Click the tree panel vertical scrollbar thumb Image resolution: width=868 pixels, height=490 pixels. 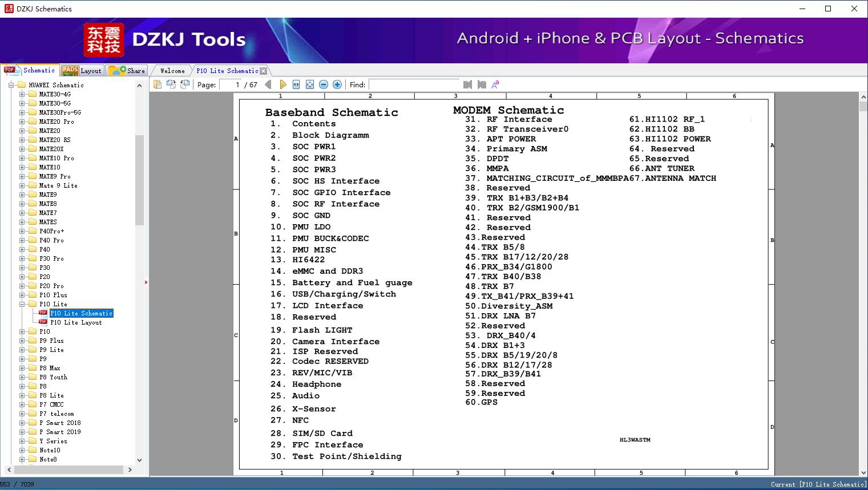139,180
